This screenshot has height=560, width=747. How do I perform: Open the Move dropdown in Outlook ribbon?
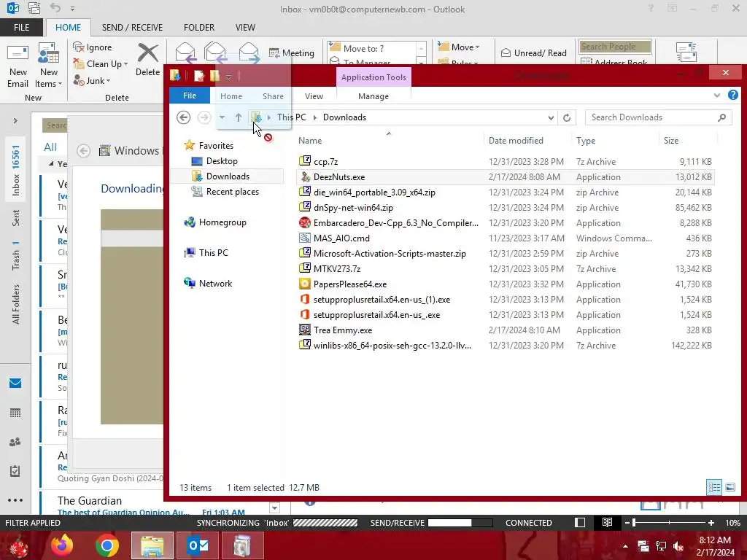point(459,47)
